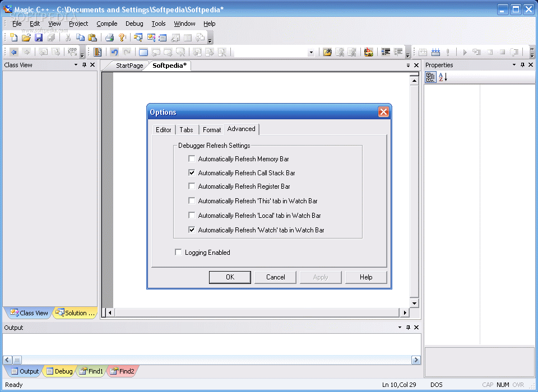Click the blue build toolbar icon
This screenshot has width=538, height=392.
436,52
